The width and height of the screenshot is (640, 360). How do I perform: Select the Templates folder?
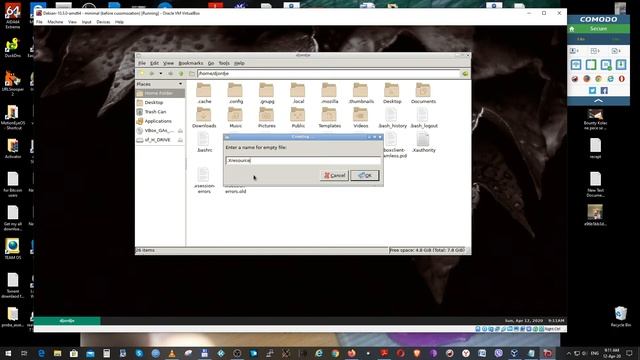(x=329, y=117)
